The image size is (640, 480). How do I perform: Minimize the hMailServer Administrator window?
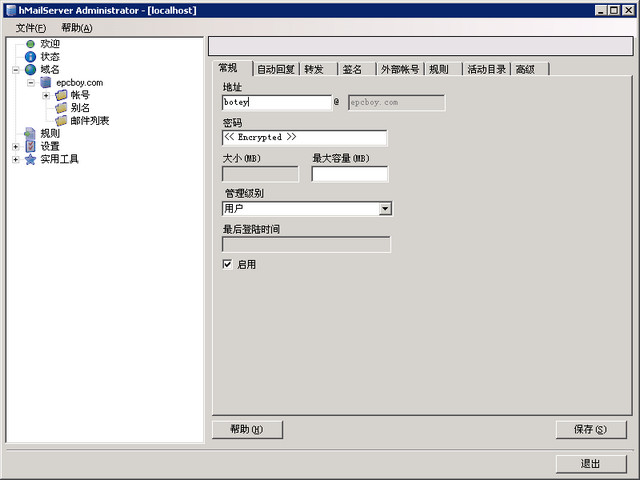(x=601, y=10)
